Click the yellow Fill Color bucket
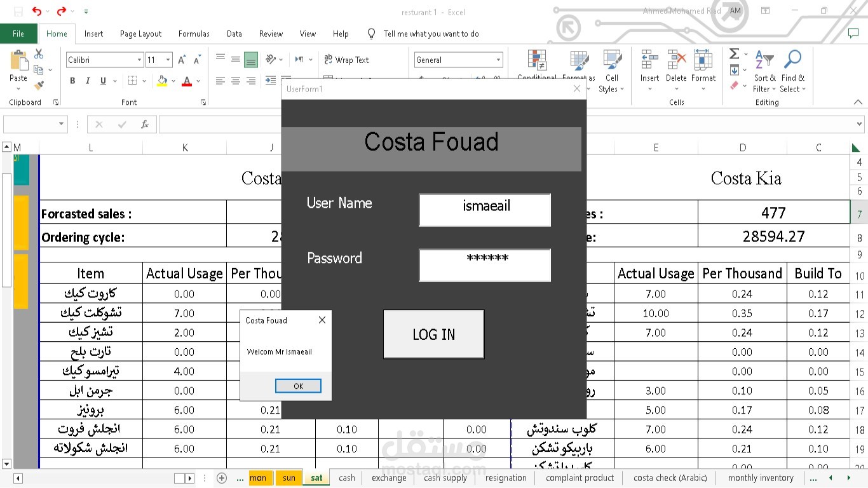This screenshot has width=868, height=488. (162, 81)
